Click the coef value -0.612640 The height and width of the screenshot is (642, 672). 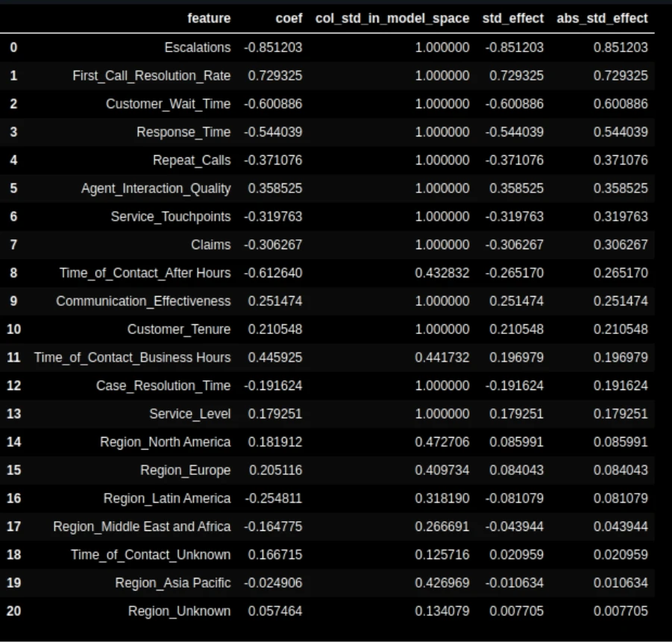(273, 273)
